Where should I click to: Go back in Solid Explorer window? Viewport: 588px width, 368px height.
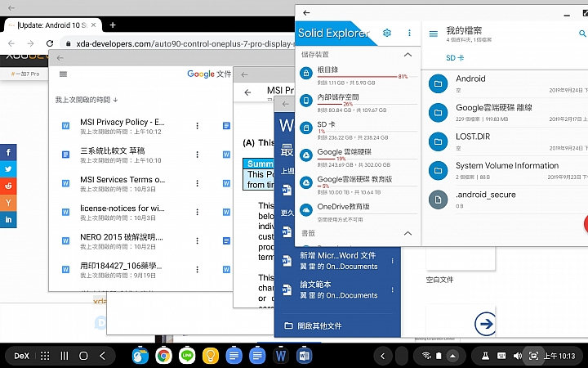tap(306, 13)
